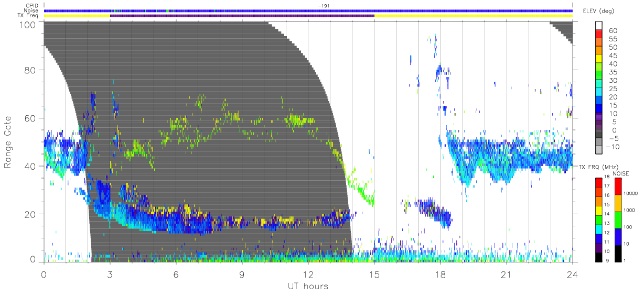Pick the red top segment of TX FRQ colorbar
Screen dimensions: 644x297
tap(599, 182)
